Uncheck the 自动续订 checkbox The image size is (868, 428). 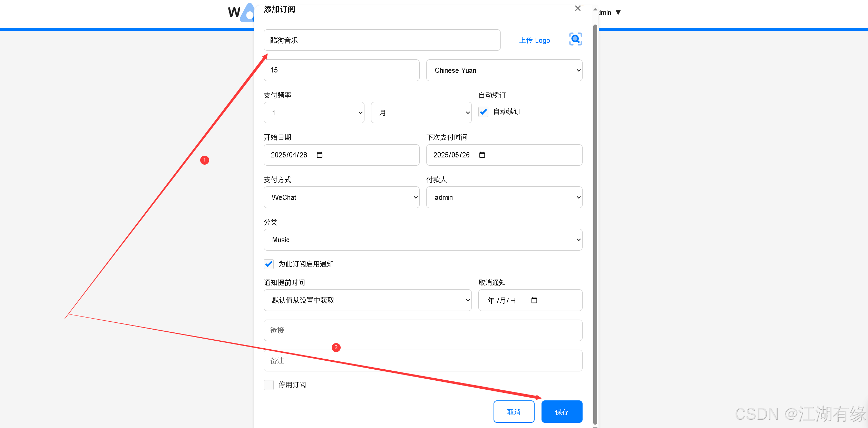[483, 112]
